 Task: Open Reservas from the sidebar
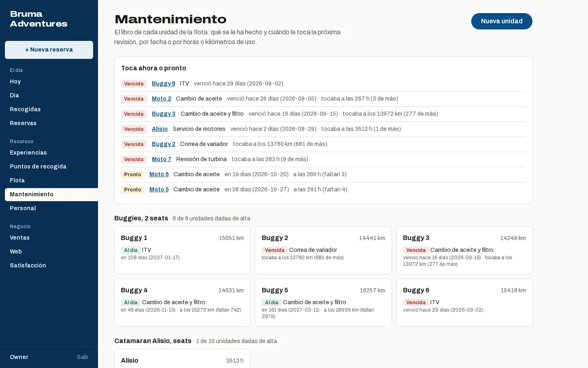[49, 123]
